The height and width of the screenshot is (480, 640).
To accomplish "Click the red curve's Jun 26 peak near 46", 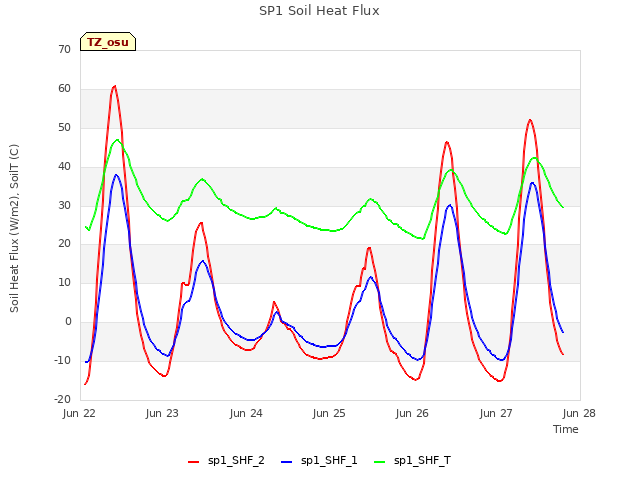I will point(447,142).
